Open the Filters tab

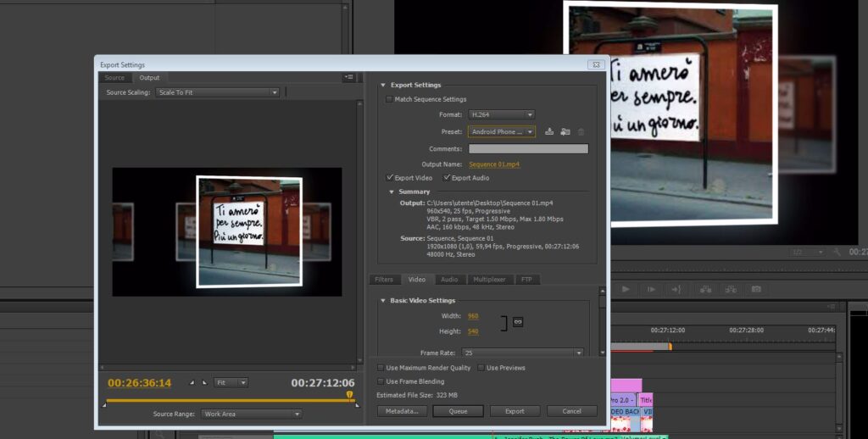(x=384, y=280)
